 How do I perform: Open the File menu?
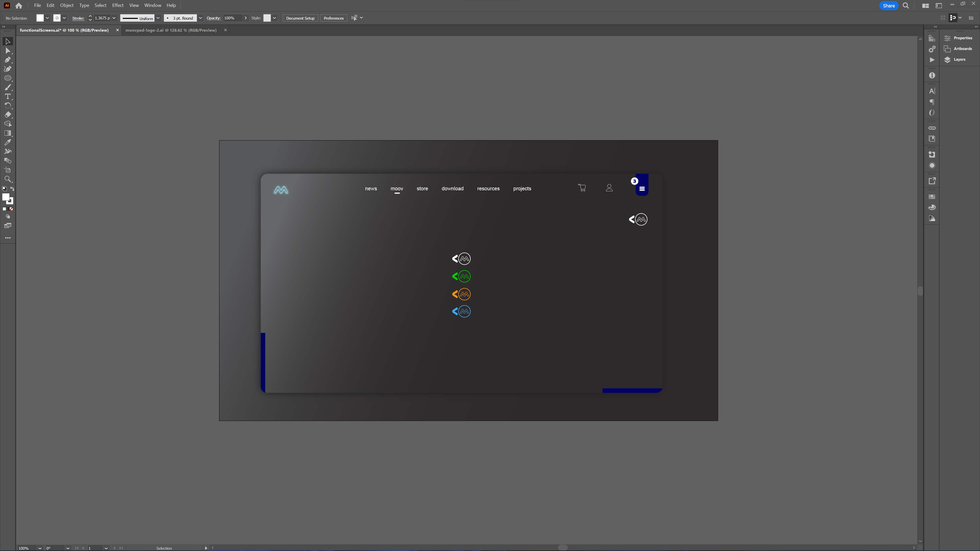tap(37, 5)
